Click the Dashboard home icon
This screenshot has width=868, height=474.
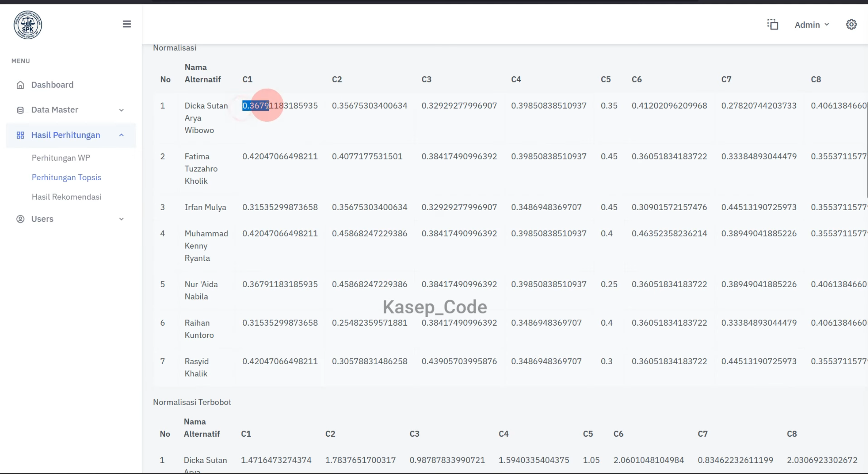pos(20,85)
